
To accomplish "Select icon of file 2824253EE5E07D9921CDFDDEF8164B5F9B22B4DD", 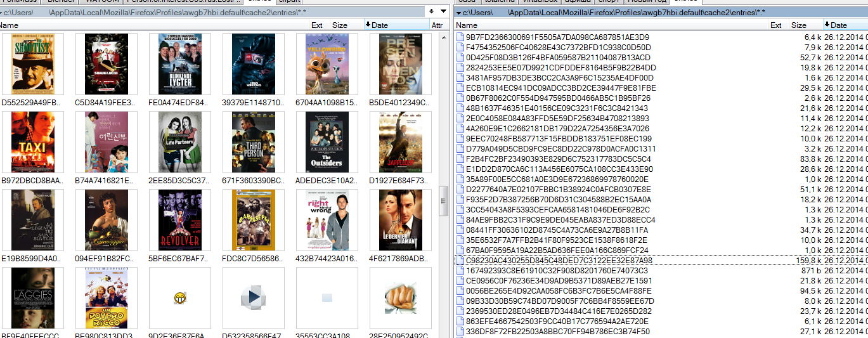I will pyautogui.click(x=460, y=68).
